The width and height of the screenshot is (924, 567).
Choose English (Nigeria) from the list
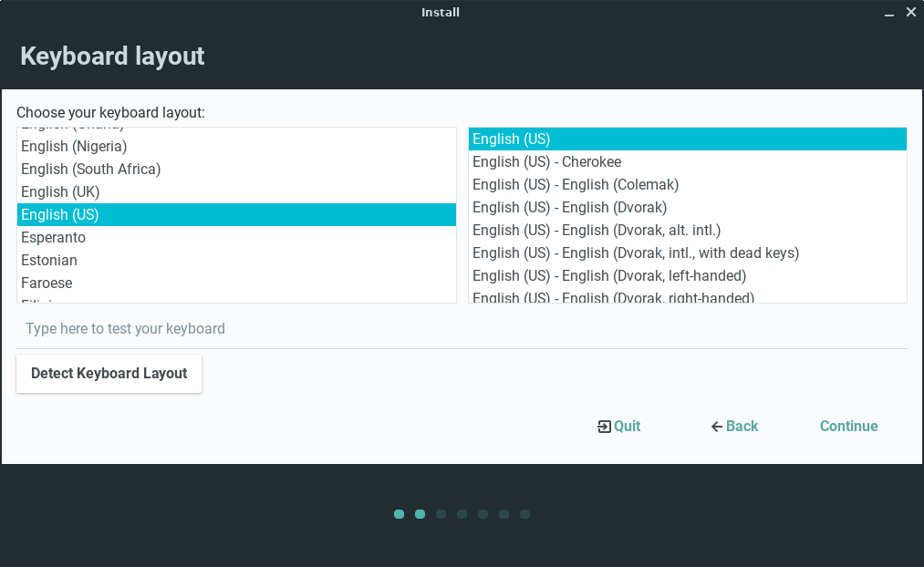click(x=74, y=147)
